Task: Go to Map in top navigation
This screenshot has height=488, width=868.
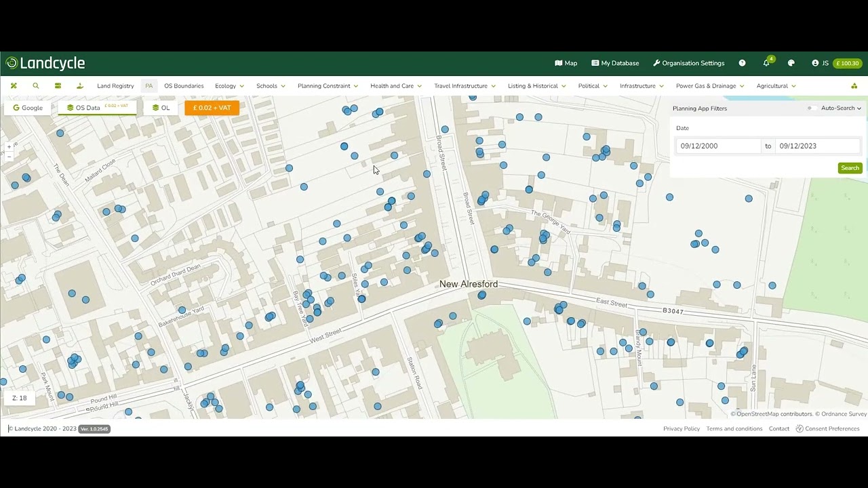Action: tap(566, 63)
